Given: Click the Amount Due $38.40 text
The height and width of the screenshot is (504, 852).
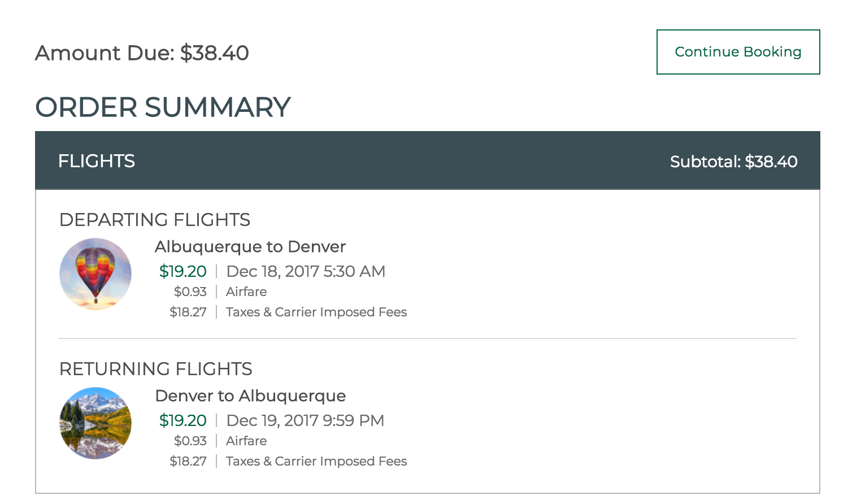Looking at the screenshot, I should [x=142, y=53].
